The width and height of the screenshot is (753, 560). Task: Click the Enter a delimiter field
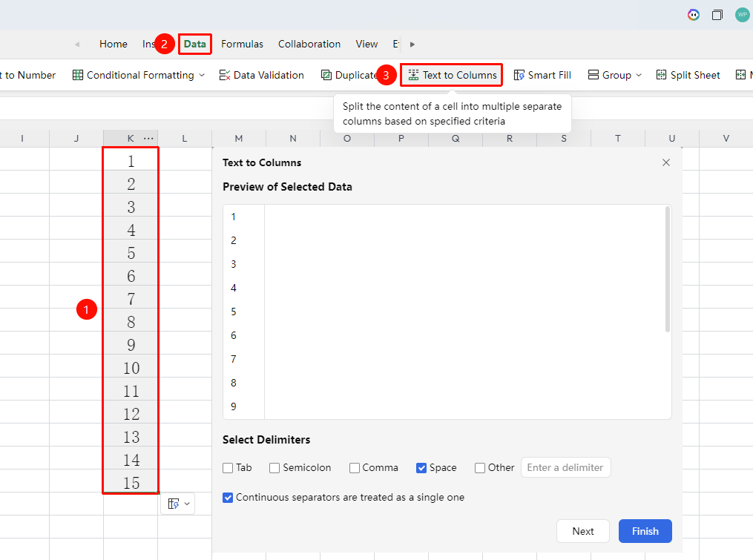(566, 468)
